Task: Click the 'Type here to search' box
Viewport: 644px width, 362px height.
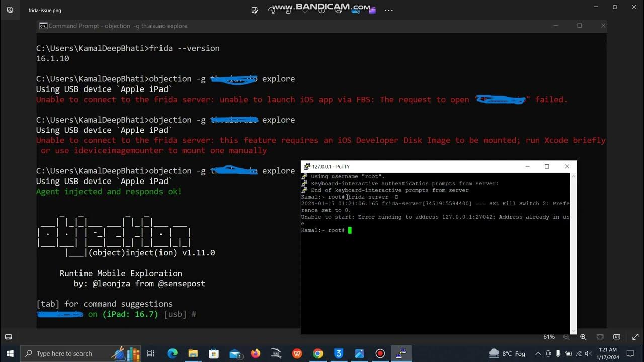Action: pyautogui.click(x=80, y=353)
